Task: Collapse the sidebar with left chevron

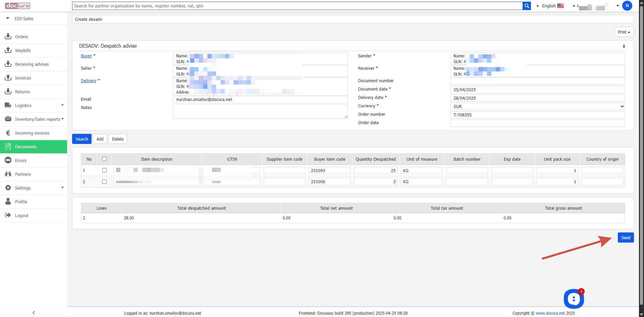Action: pyautogui.click(x=34, y=313)
